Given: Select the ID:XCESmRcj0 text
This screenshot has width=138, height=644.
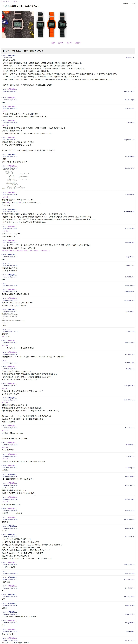Looking at the screenshot, I should (x=130, y=229).
